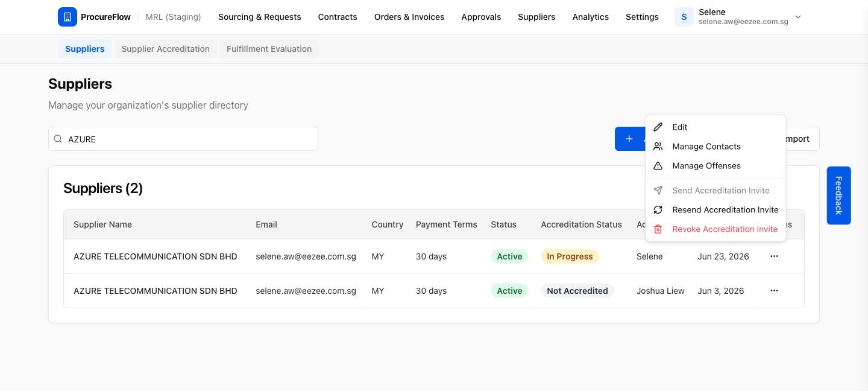868x391 pixels.
Task: Click the Revoke Accreditation Invite trash icon
Action: point(658,229)
